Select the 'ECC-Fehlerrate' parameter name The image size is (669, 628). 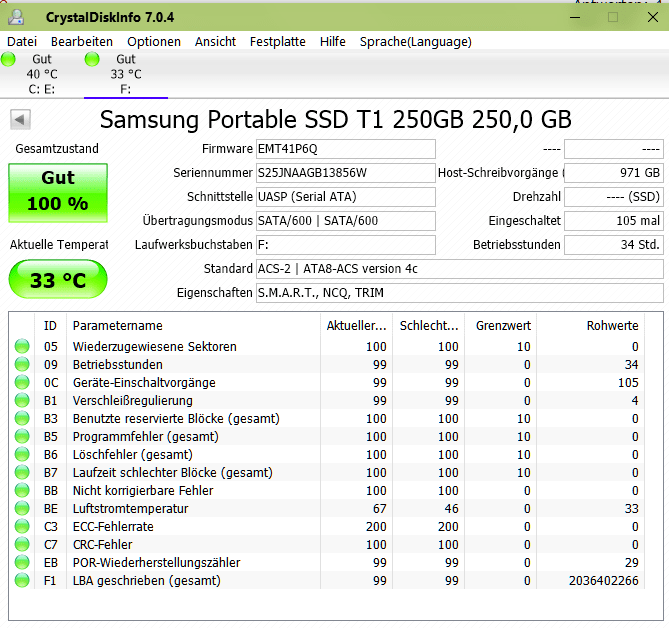pos(113,526)
